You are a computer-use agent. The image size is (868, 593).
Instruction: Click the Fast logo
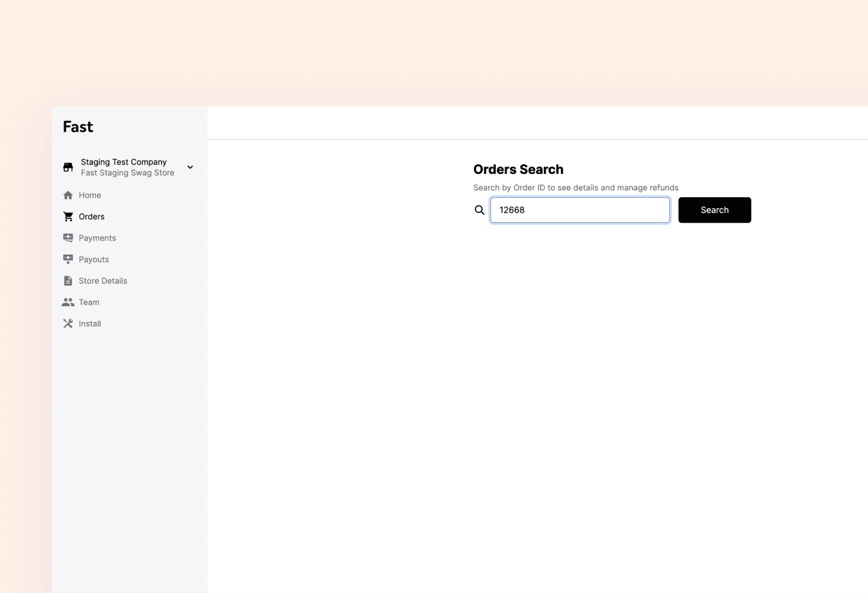[x=78, y=127]
